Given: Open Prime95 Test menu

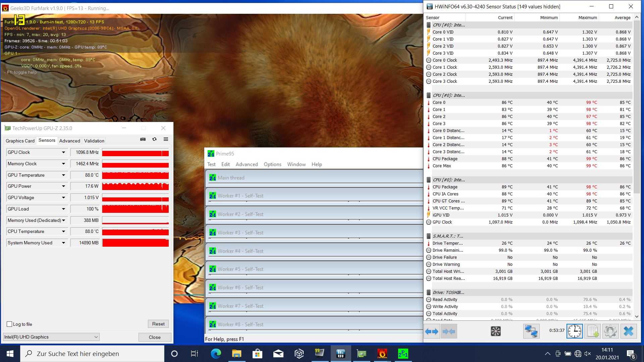Looking at the screenshot, I should click(211, 164).
